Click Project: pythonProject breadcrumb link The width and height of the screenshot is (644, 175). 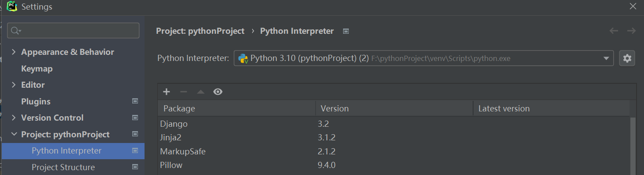[200, 31]
